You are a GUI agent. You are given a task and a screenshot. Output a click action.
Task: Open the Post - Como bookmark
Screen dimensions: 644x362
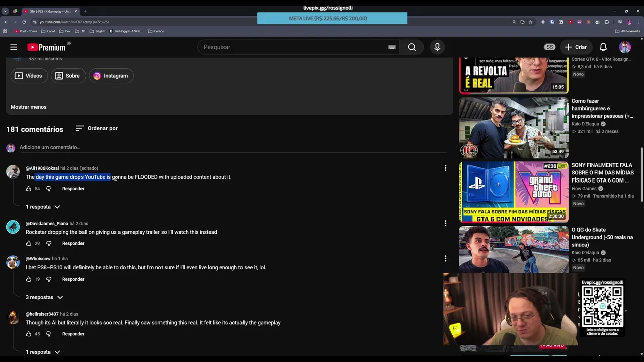pos(26,31)
